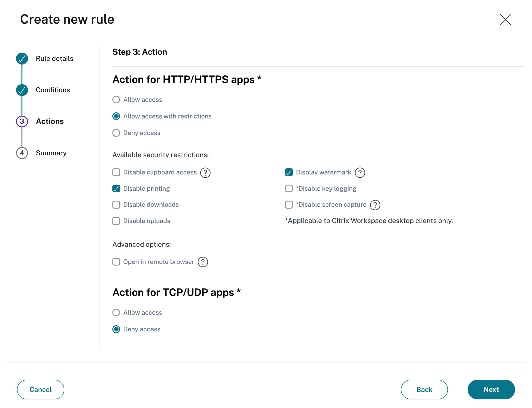Open help icon beside Display watermark
Viewport: 532px width, 408px height.
[x=360, y=173]
